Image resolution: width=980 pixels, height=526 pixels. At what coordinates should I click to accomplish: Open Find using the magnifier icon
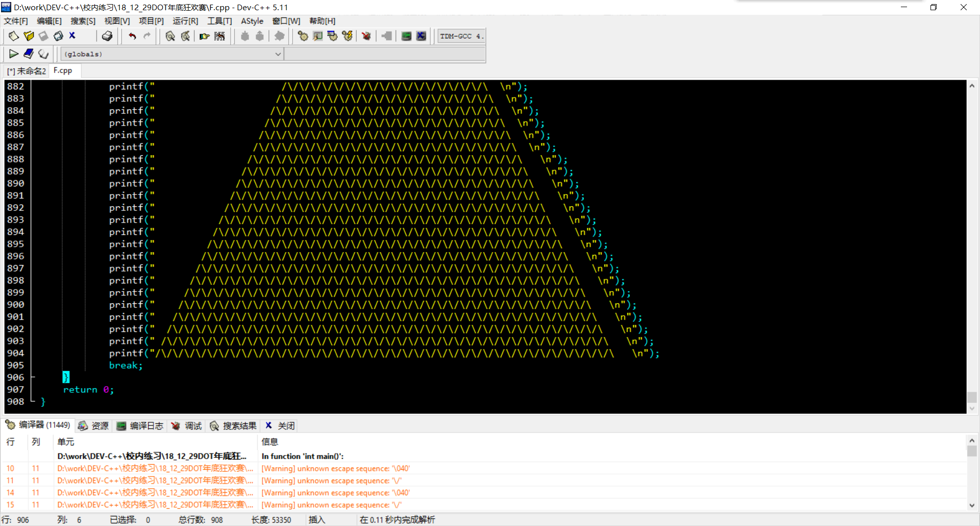(170, 36)
